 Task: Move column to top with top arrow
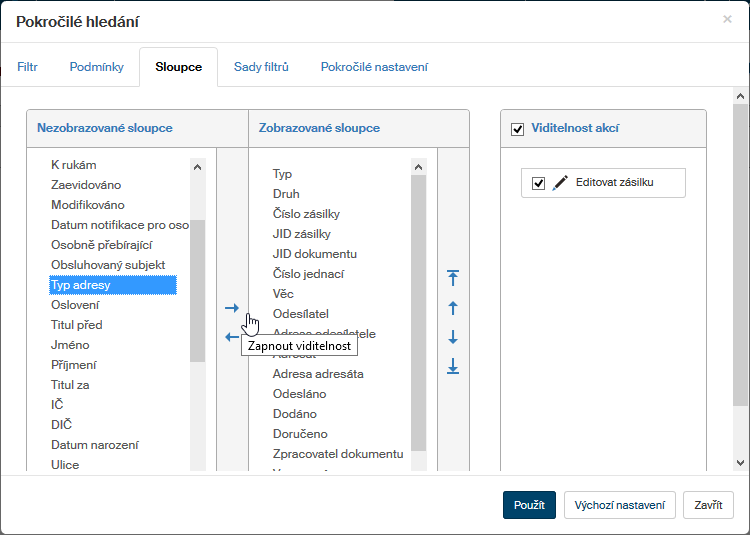pyautogui.click(x=453, y=277)
